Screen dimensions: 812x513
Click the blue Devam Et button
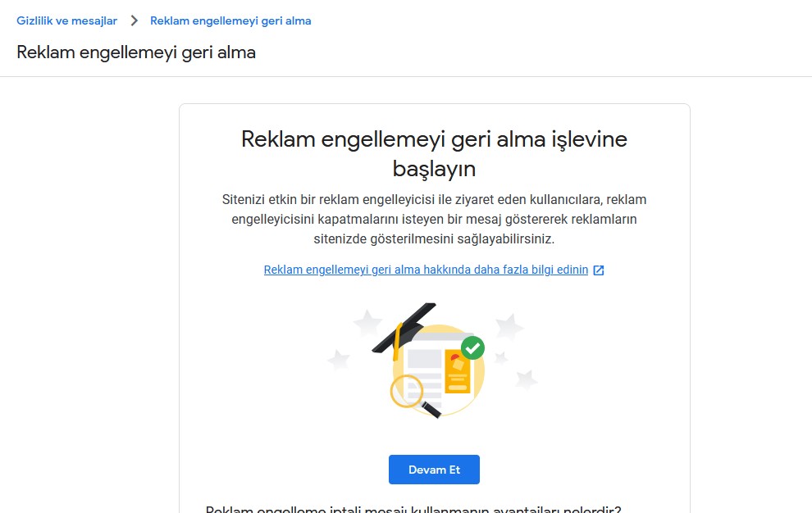coord(434,470)
